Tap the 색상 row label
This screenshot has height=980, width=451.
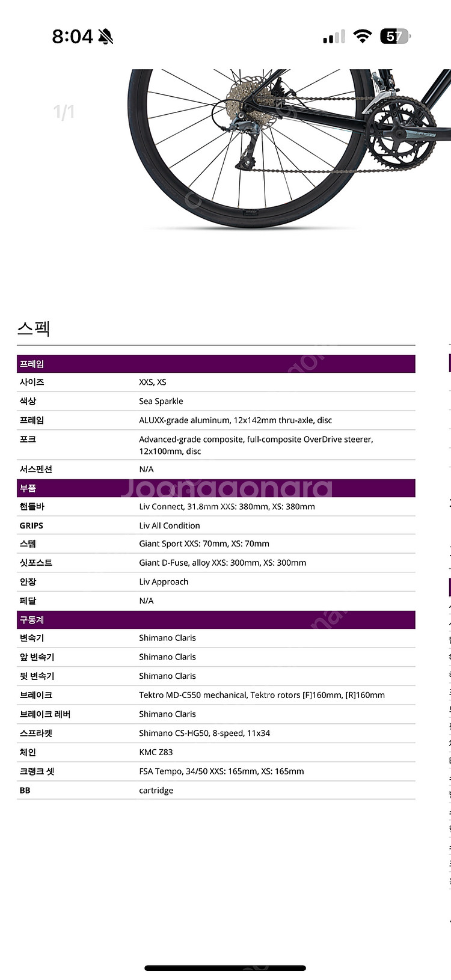coord(28,401)
